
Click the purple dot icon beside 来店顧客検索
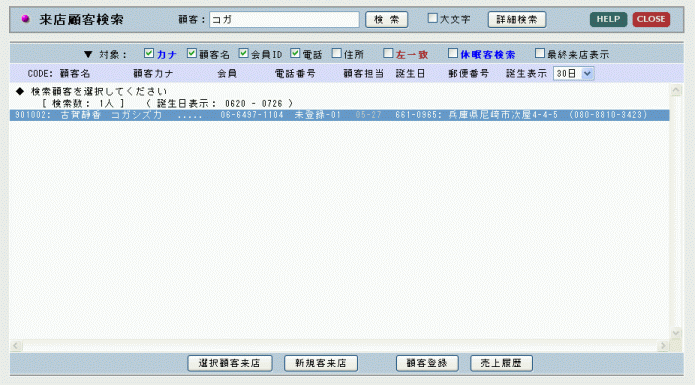pos(25,19)
